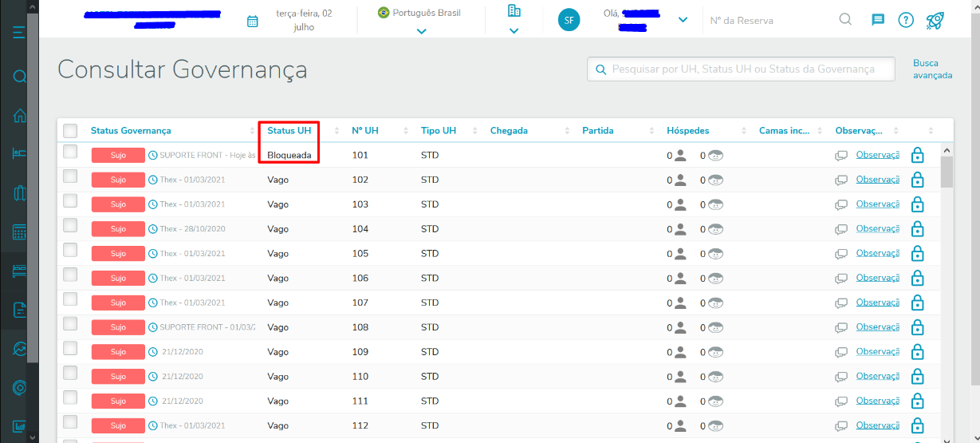Viewport: 980px width, 443px height.
Task: Click the lock icon for UH 104
Action: click(x=918, y=229)
